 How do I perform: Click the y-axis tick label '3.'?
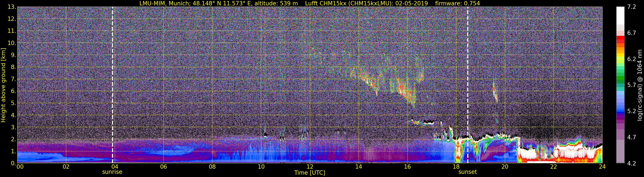[x=13, y=127]
